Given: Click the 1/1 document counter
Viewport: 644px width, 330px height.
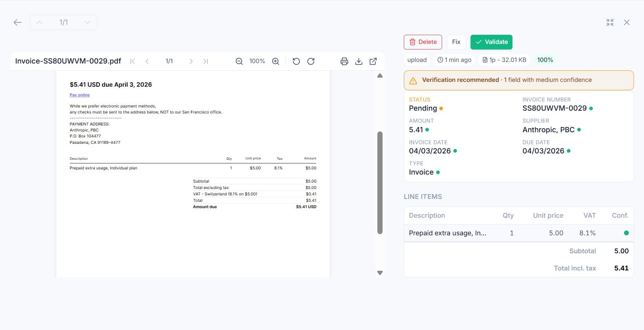Looking at the screenshot, I should point(64,22).
